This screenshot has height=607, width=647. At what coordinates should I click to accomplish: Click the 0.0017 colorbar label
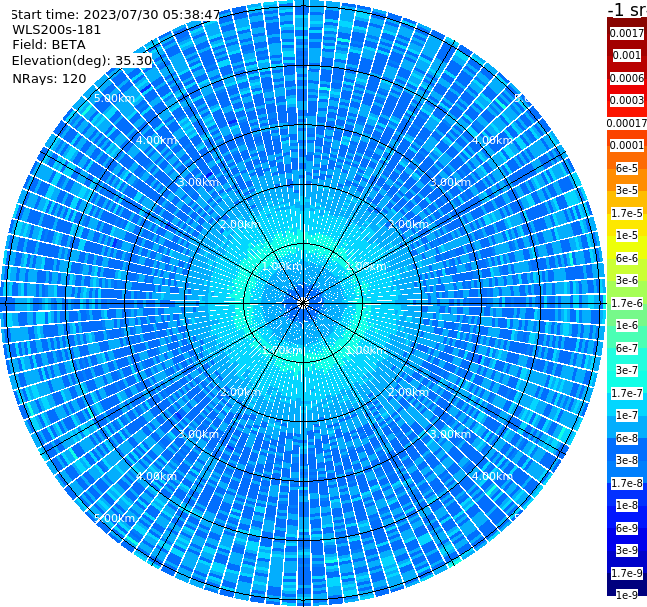tap(627, 33)
